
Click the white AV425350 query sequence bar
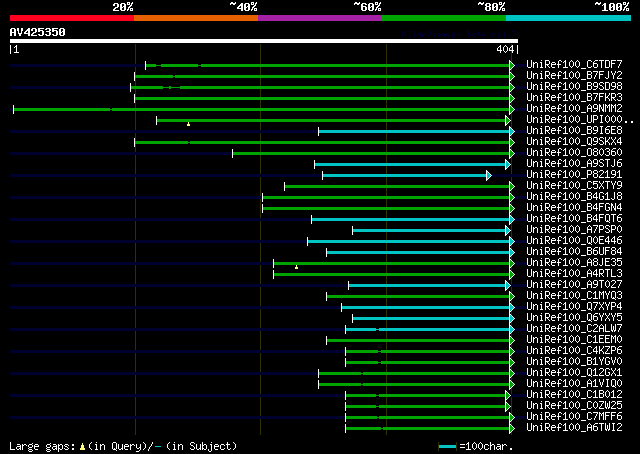pyautogui.click(x=264, y=41)
